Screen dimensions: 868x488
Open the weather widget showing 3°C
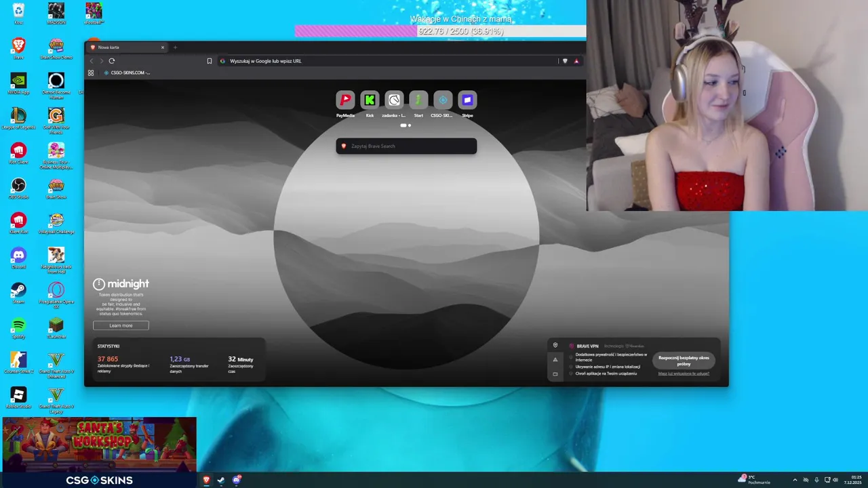pyautogui.click(x=754, y=480)
